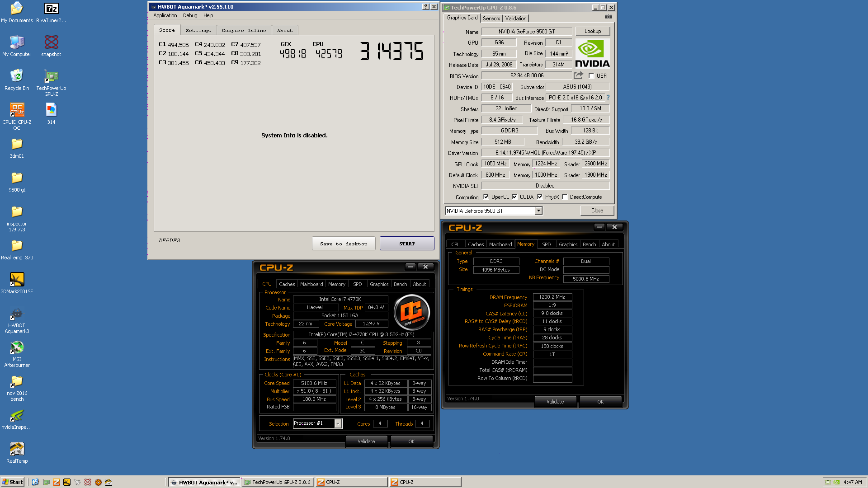
Task: Toggle the UEFI checkbox
Action: coord(591,76)
